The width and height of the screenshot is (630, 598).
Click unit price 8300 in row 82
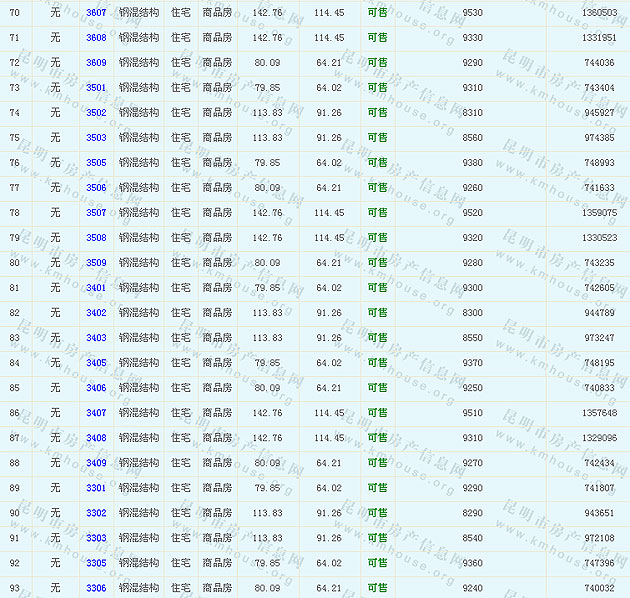472,313
